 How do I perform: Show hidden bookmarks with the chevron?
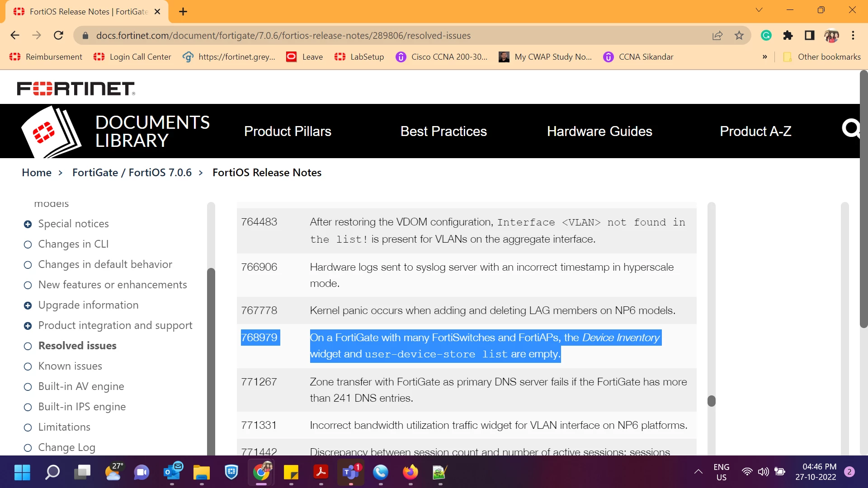[764, 57]
